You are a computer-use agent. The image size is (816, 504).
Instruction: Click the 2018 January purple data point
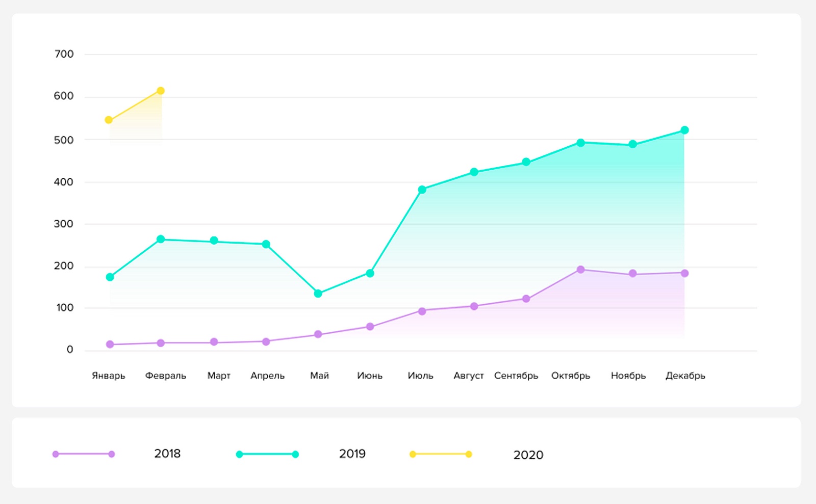[110, 344]
